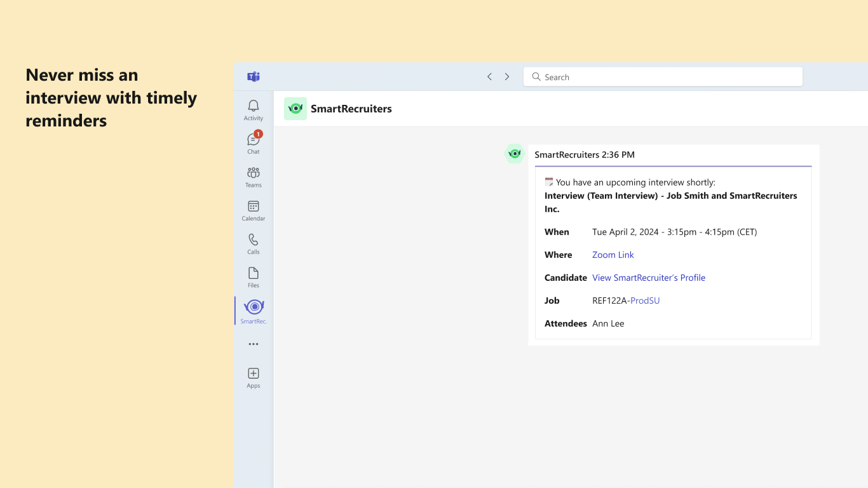Click the interview date Tue April 2, 2024

point(625,232)
